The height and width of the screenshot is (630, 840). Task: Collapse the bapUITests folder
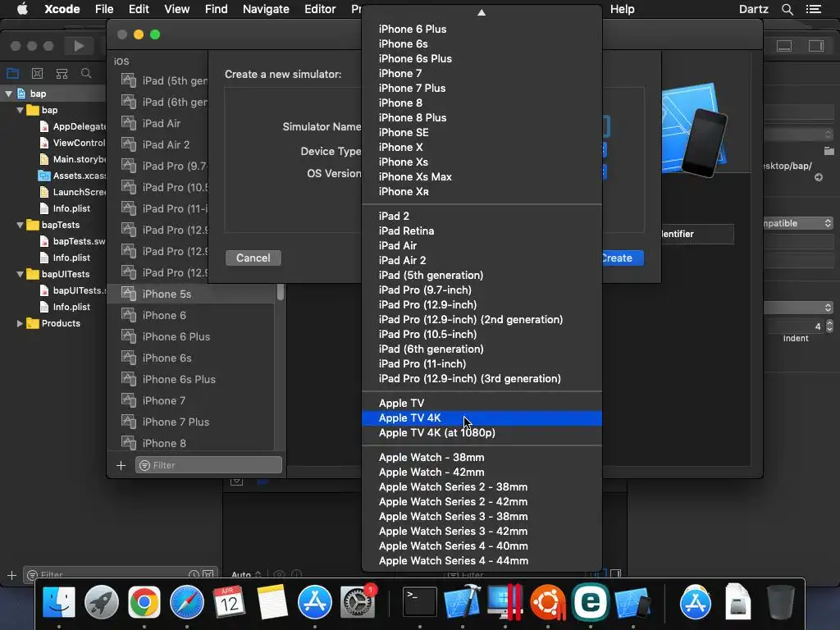(x=20, y=274)
